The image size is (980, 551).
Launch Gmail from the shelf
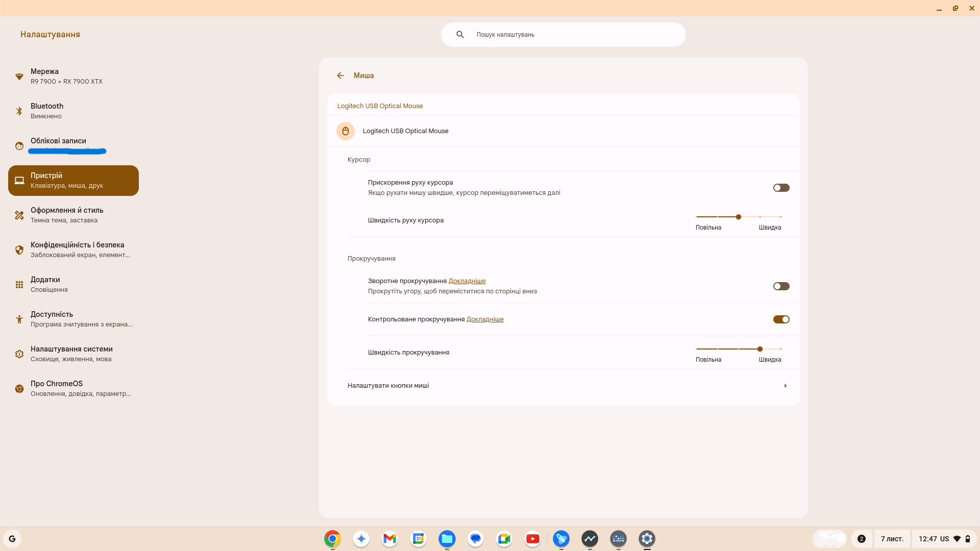[389, 538]
